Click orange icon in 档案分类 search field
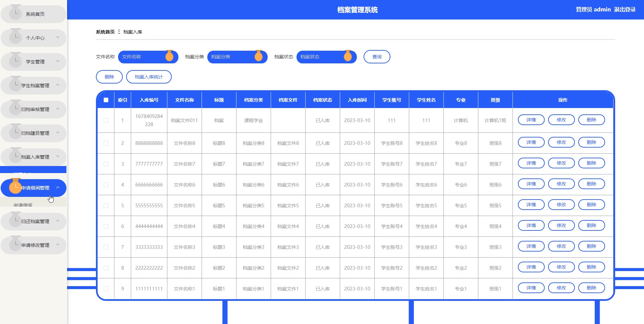Image resolution: width=644 pixels, height=324 pixels. tap(259, 56)
